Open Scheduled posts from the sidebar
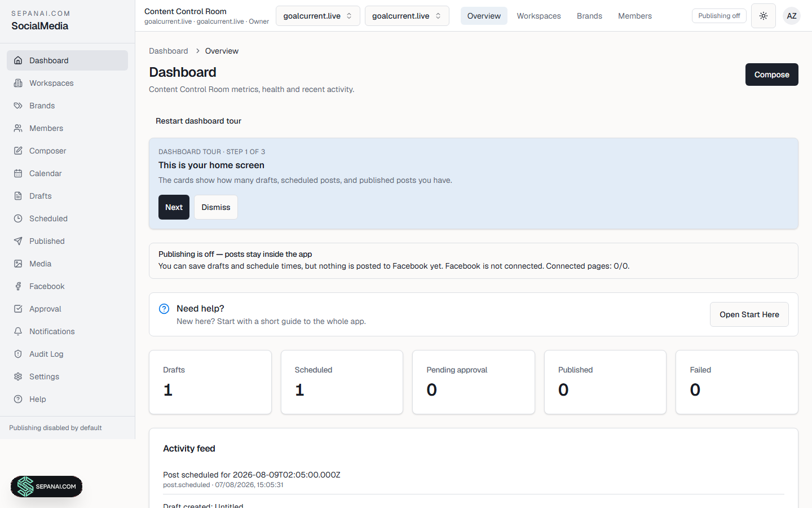 (x=67, y=218)
